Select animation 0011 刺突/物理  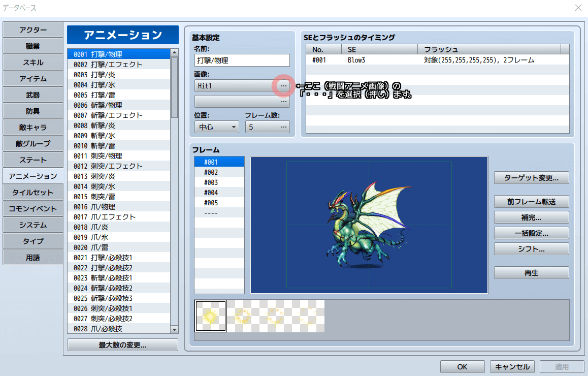(x=119, y=155)
